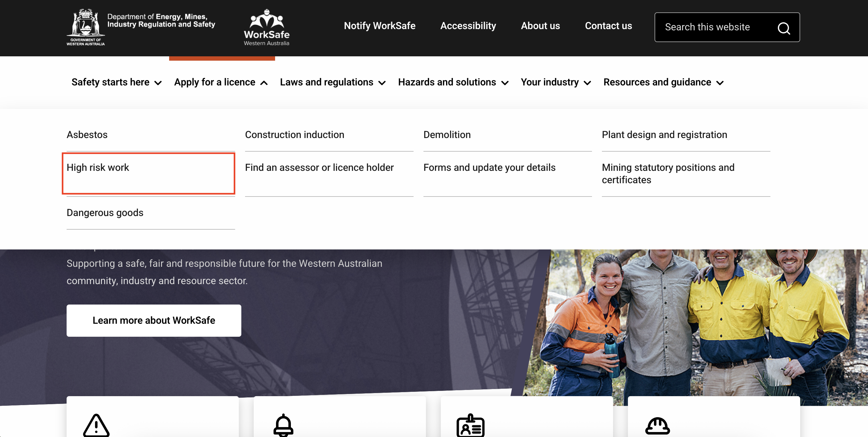Click the Government of Western Australia crest
Viewport: 868px width, 437px height.
[x=85, y=27]
